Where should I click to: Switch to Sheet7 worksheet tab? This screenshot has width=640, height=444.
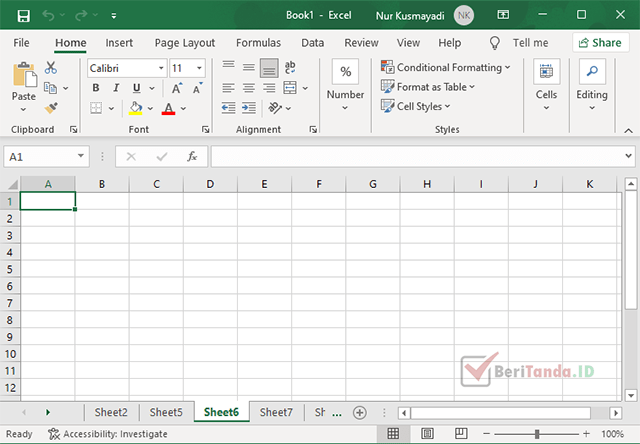tap(276, 413)
